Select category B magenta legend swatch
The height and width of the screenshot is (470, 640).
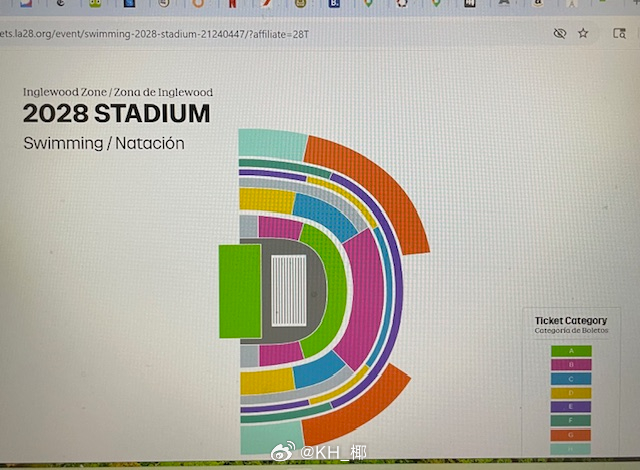point(571,365)
